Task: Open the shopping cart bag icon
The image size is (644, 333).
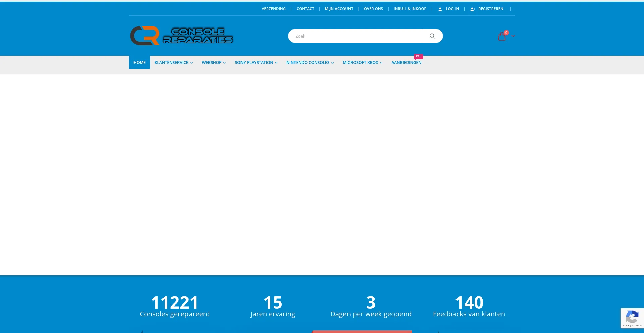Action: pyautogui.click(x=502, y=36)
